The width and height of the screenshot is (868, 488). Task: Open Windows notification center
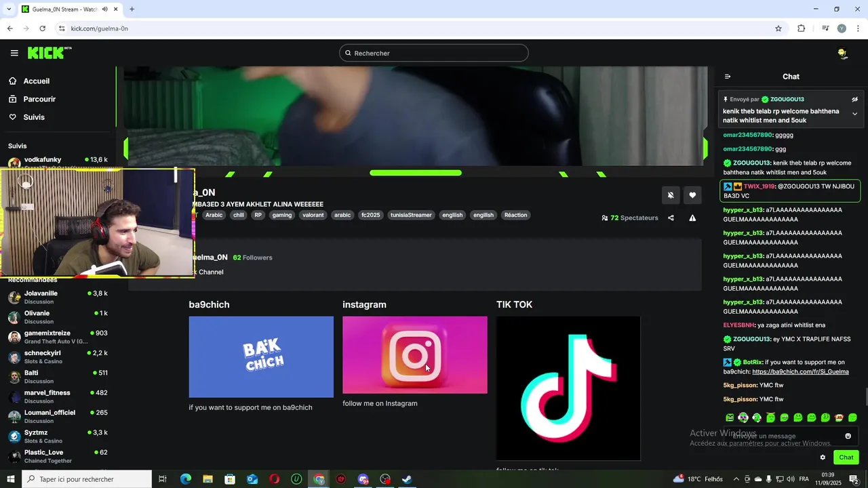pos(853,479)
